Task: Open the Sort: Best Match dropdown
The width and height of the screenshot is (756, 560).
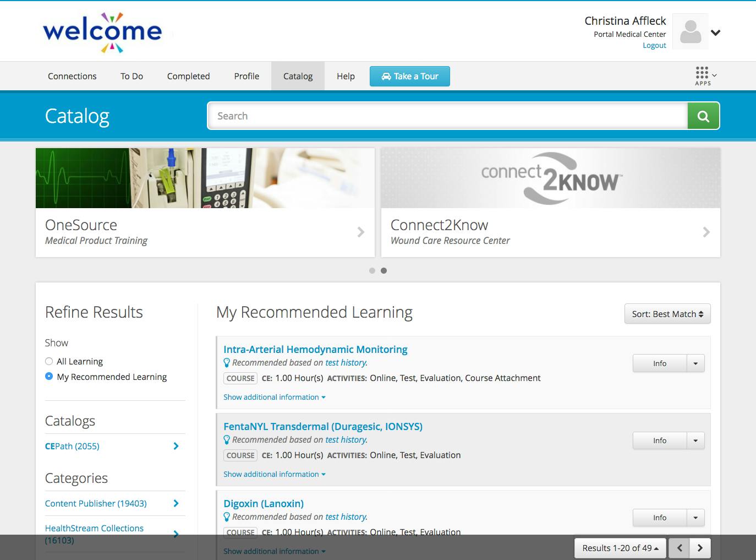Action: [667, 313]
